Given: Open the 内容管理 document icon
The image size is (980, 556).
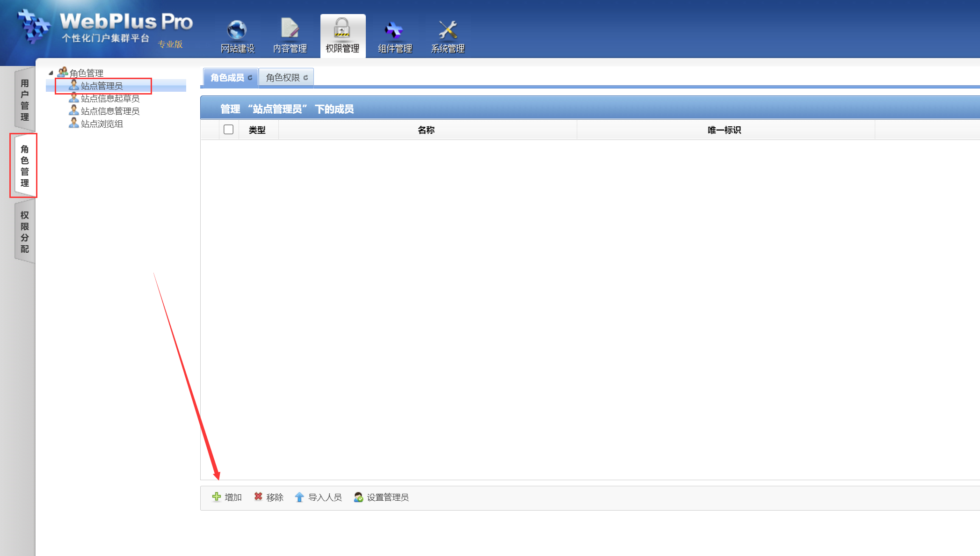Looking at the screenshot, I should [x=290, y=29].
